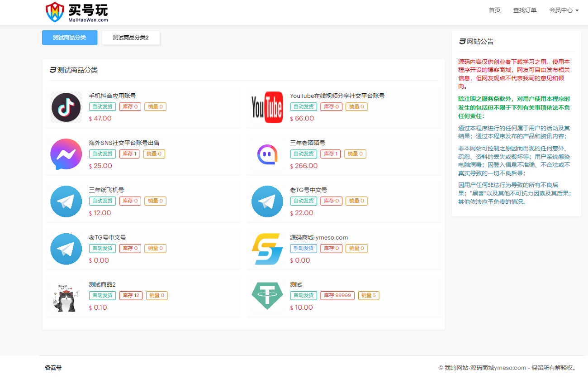Open product title 测试商品2
The height and width of the screenshot is (379, 588).
tap(102, 285)
